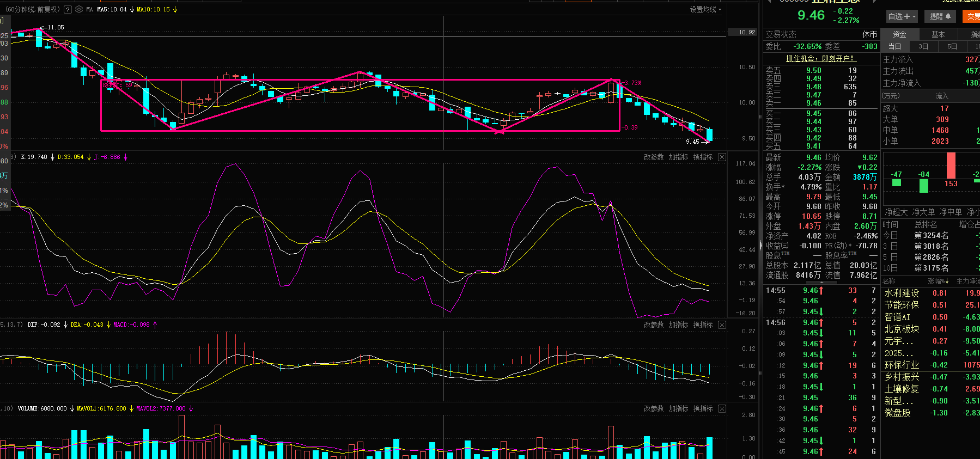
Task: Select the 5日 period tab
Action: pyautogui.click(x=952, y=46)
